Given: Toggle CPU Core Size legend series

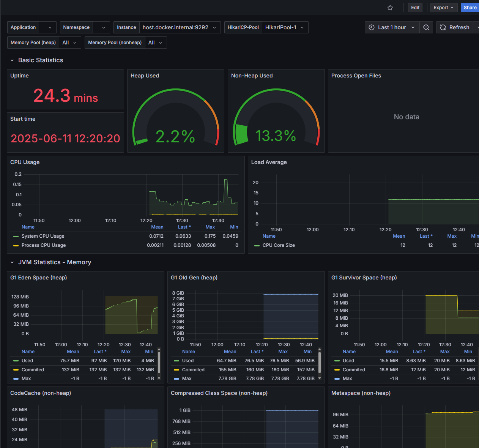Looking at the screenshot, I should coord(279,245).
